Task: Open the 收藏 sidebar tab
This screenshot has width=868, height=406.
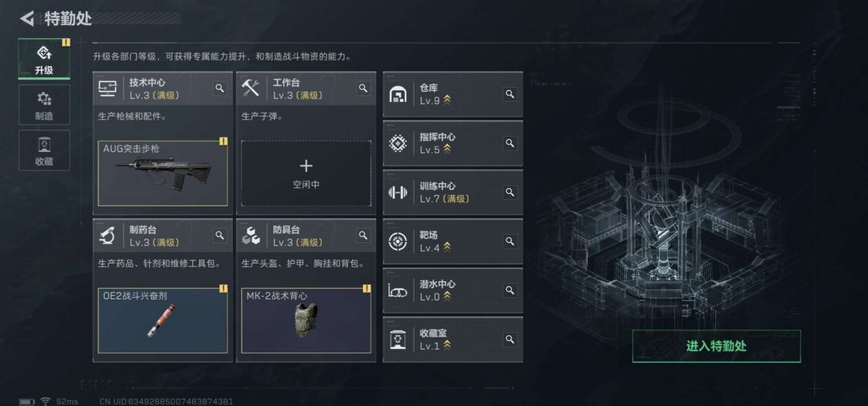Action: click(44, 150)
